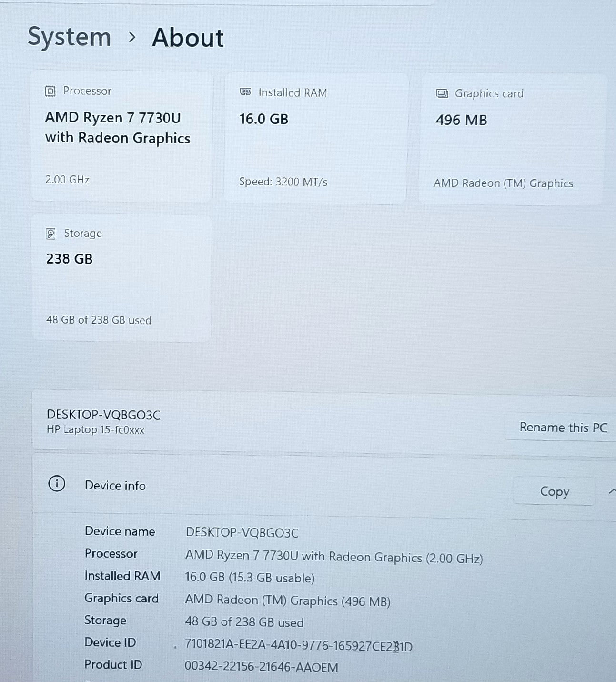Select 48 GB of 238 GB used list value
The image size is (616, 682).
(x=244, y=622)
